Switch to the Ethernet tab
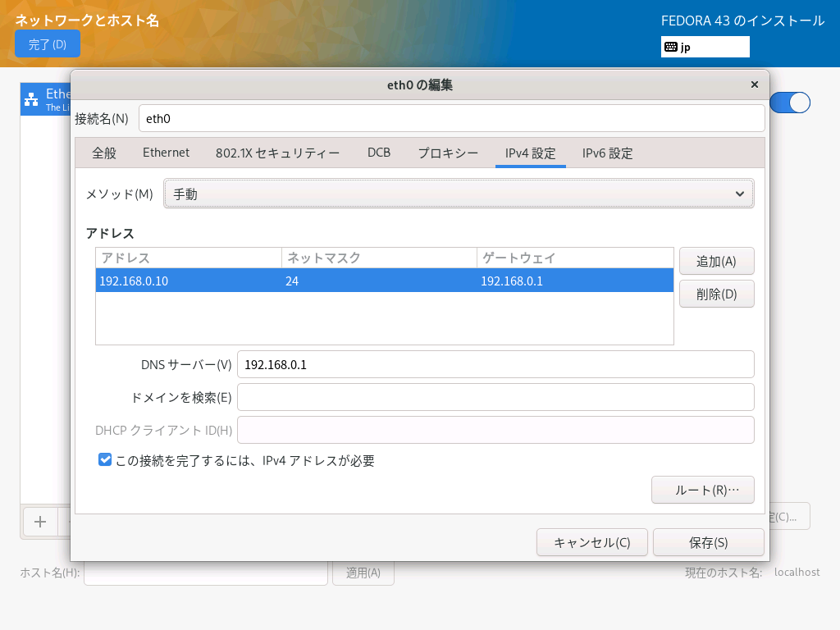 pos(166,153)
